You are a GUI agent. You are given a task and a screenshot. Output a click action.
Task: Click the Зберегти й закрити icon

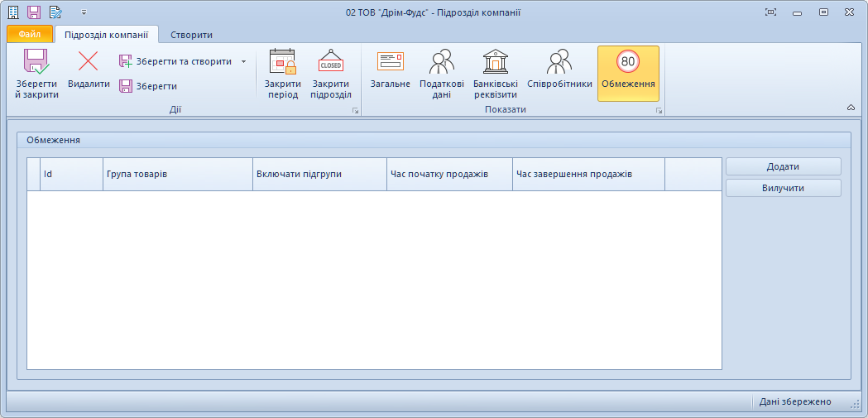tap(37, 63)
